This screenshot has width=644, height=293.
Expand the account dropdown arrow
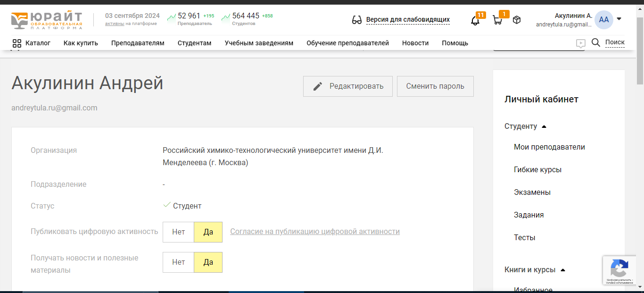click(x=619, y=19)
